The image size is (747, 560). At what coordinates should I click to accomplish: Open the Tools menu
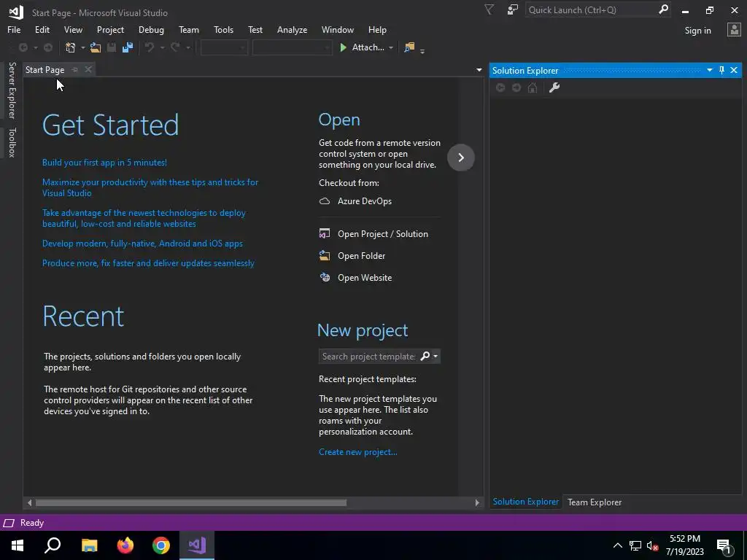[x=223, y=29]
